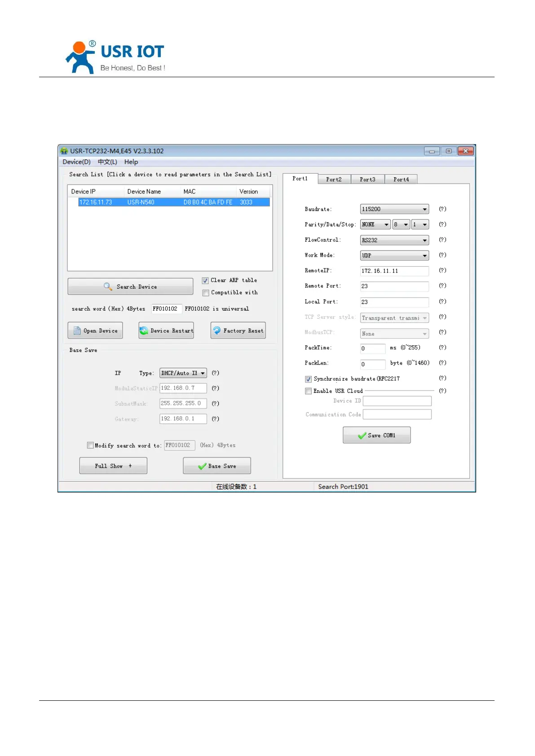Select the Port1 tab
This screenshot has width=535, height=756.
[x=300, y=179]
